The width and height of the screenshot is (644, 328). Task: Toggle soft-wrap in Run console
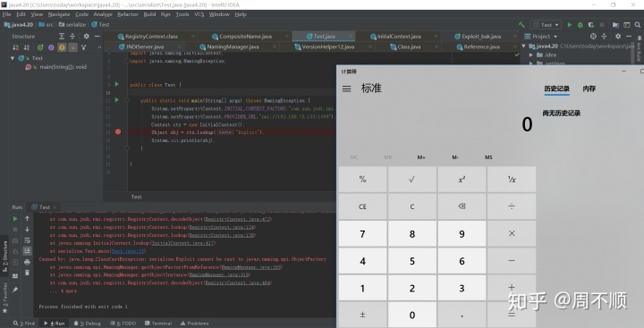(x=27, y=240)
